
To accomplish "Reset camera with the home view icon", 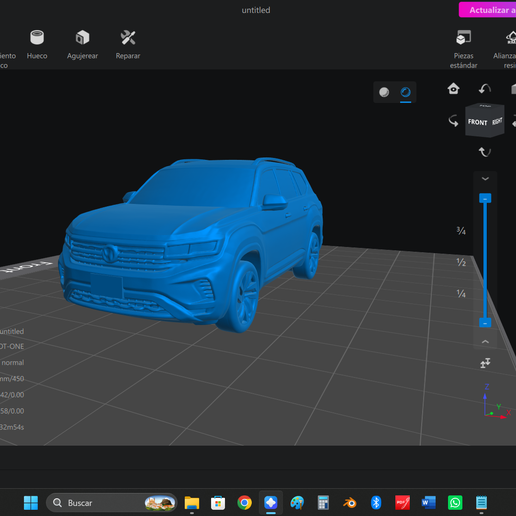I will click(x=453, y=89).
